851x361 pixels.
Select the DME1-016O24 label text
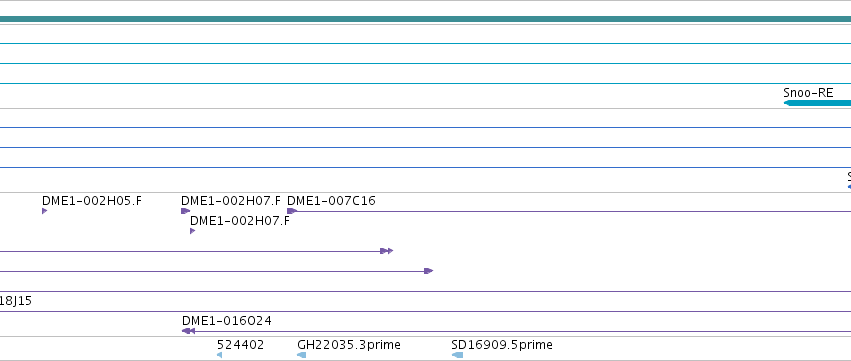coord(227,321)
